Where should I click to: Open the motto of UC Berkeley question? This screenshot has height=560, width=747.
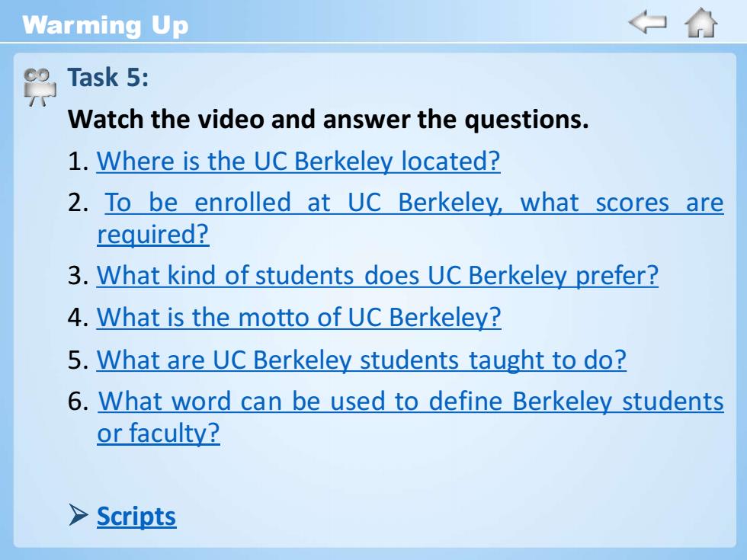[x=299, y=317]
